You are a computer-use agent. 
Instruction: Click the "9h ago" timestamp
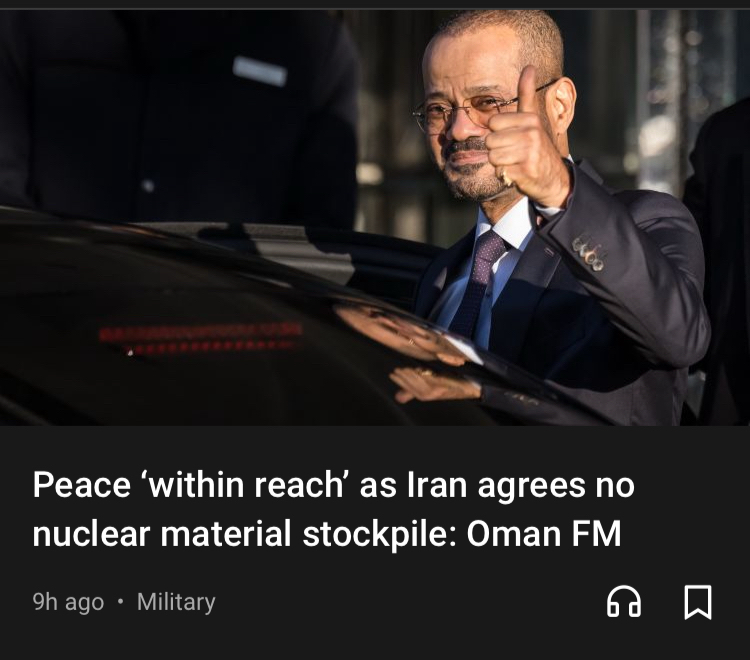tap(68, 602)
